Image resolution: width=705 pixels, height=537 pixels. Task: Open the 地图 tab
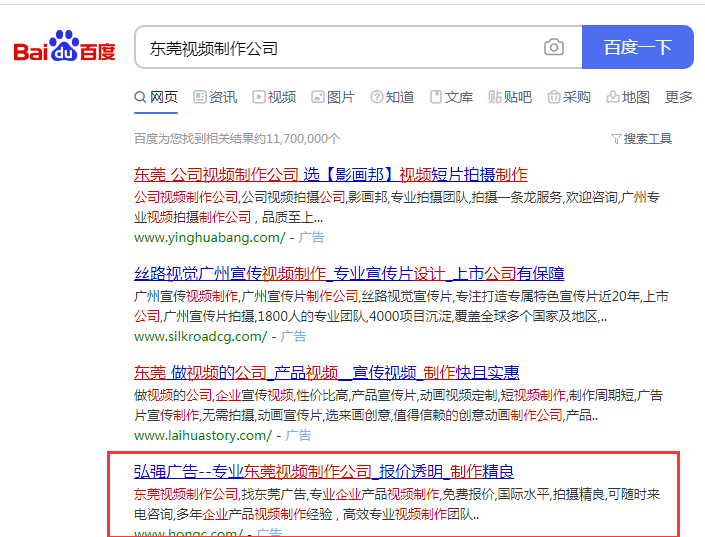click(628, 97)
